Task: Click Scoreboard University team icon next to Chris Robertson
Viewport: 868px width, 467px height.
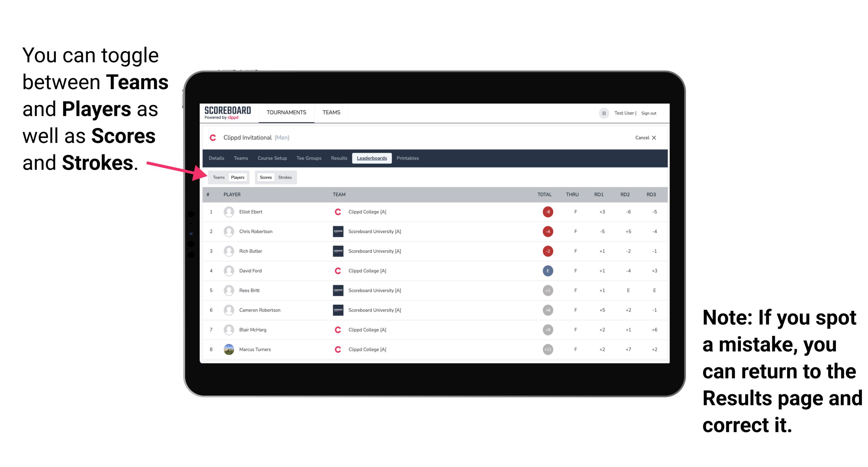Action: click(337, 231)
